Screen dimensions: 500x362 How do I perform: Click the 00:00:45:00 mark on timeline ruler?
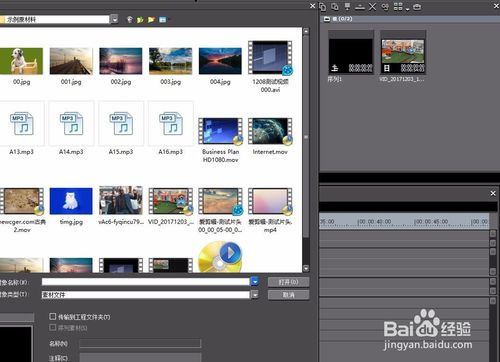click(x=431, y=222)
